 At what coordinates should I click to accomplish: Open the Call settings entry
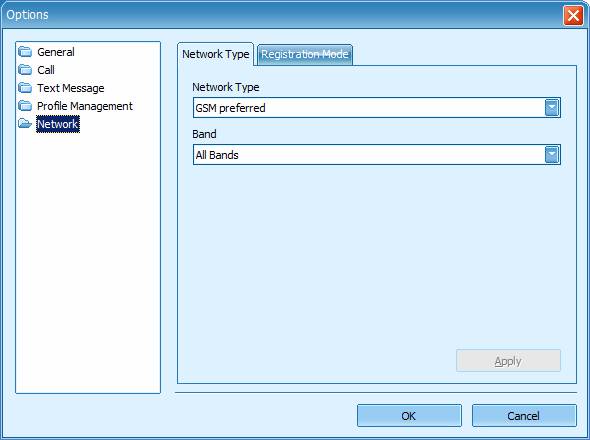point(46,70)
